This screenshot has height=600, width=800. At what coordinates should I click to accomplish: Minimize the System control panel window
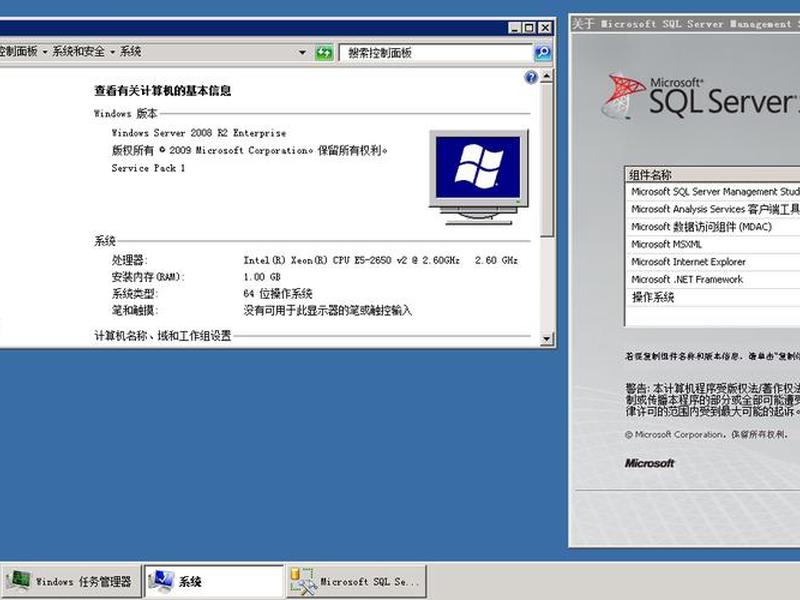[515, 28]
